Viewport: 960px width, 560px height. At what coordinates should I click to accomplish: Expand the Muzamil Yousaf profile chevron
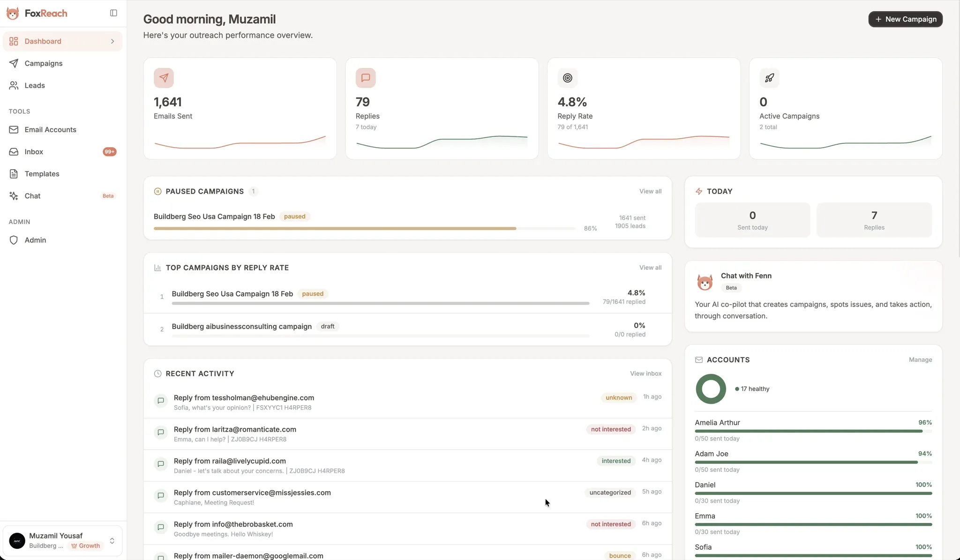(113, 540)
